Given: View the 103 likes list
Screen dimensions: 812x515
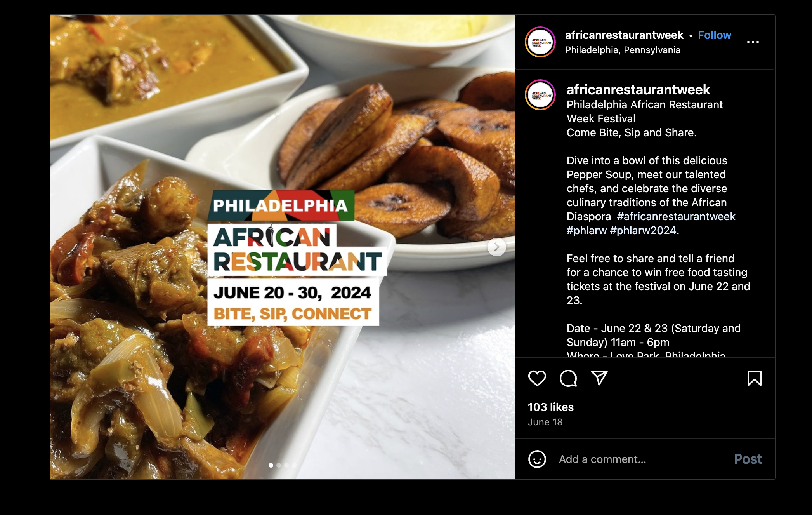Looking at the screenshot, I should click(551, 407).
